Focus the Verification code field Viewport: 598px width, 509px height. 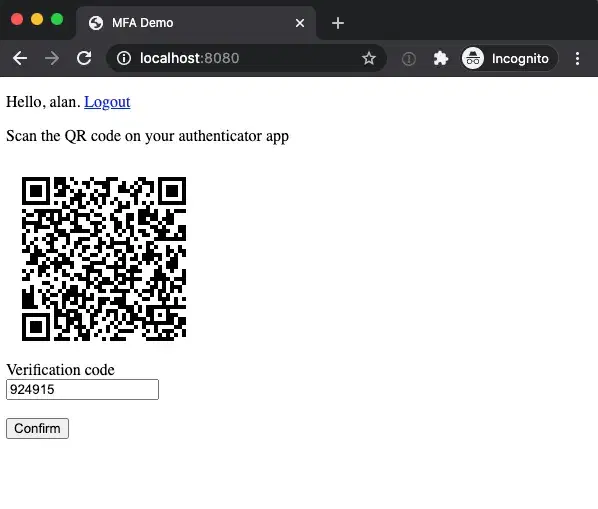(x=82, y=389)
